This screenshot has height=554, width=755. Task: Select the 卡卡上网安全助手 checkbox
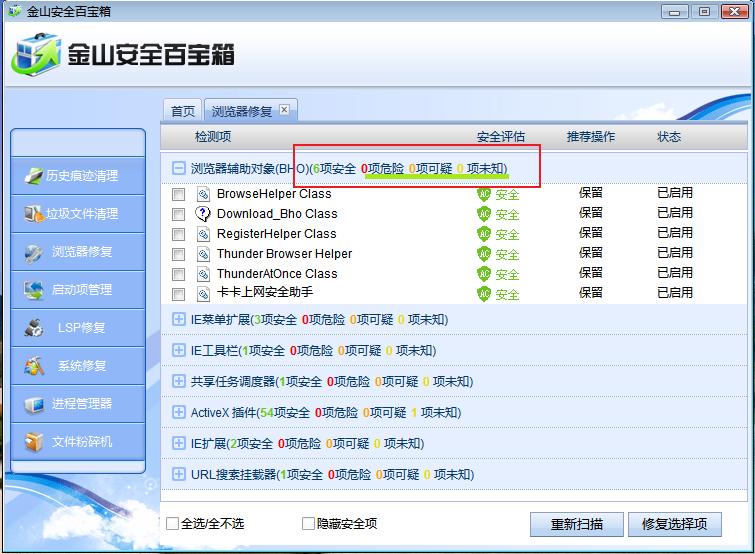[178, 294]
